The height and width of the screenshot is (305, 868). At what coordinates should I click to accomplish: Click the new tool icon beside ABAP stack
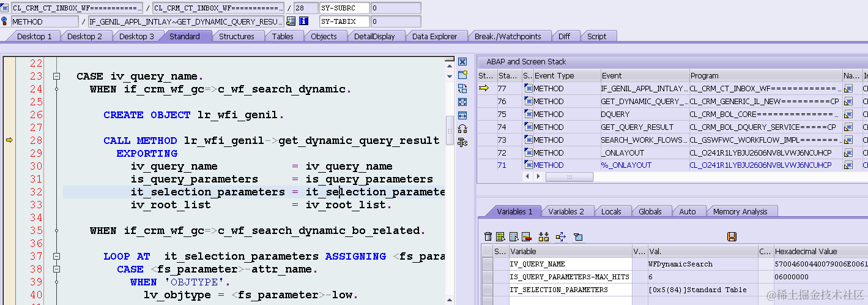coord(462,75)
